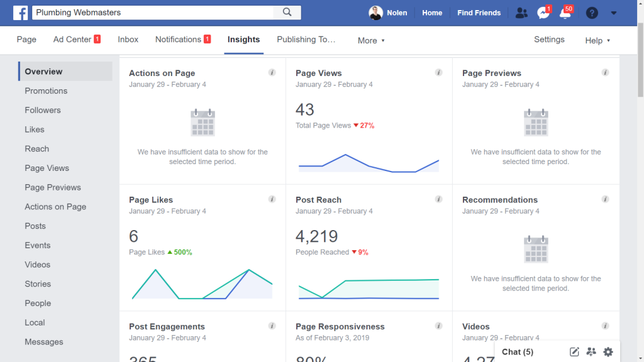Screen dimensions: 644x362
Task: Open the Messenger messages icon
Action: pos(543,13)
